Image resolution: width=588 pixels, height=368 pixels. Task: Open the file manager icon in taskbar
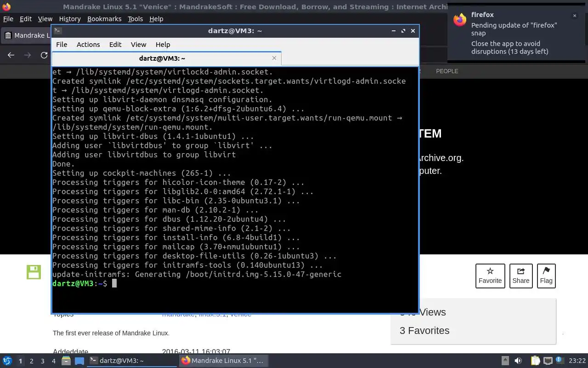click(66, 361)
